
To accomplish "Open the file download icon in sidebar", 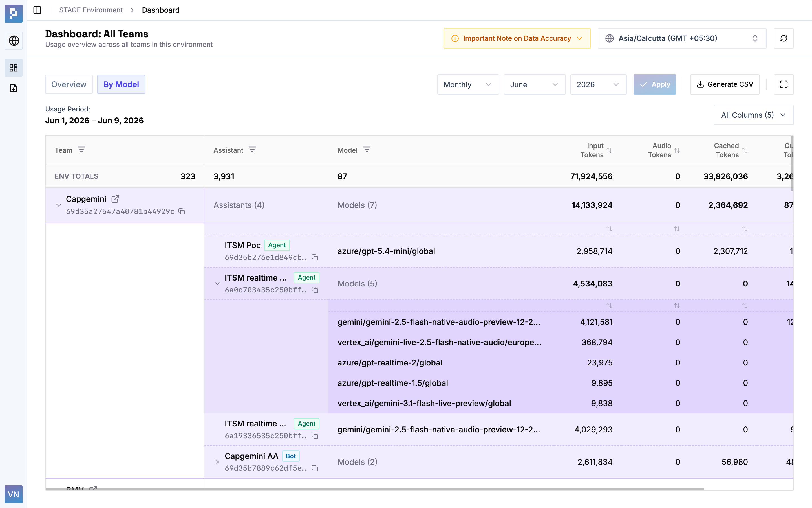I will 14,88.
